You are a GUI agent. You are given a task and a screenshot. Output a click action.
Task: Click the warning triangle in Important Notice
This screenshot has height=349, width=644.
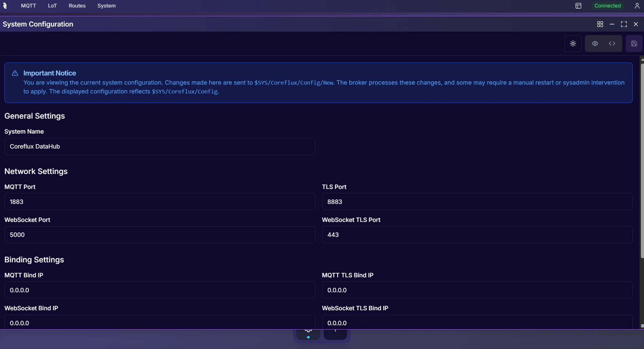click(x=15, y=73)
